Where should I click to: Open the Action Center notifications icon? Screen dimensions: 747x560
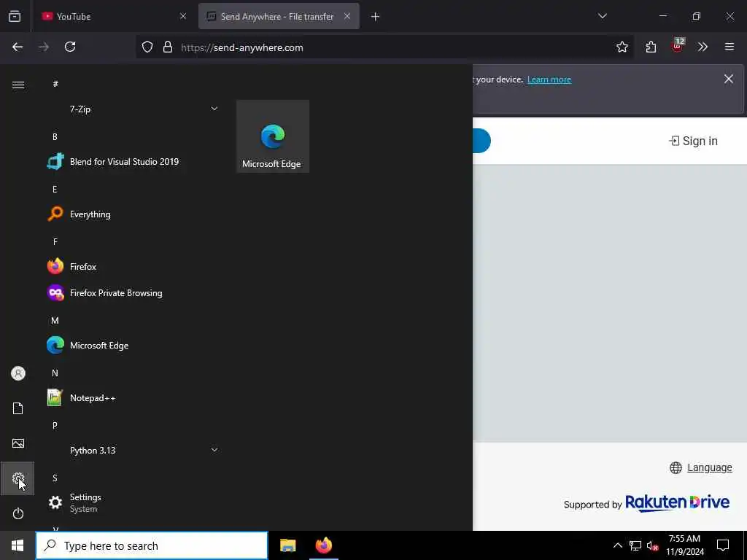pyautogui.click(x=723, y=545)
